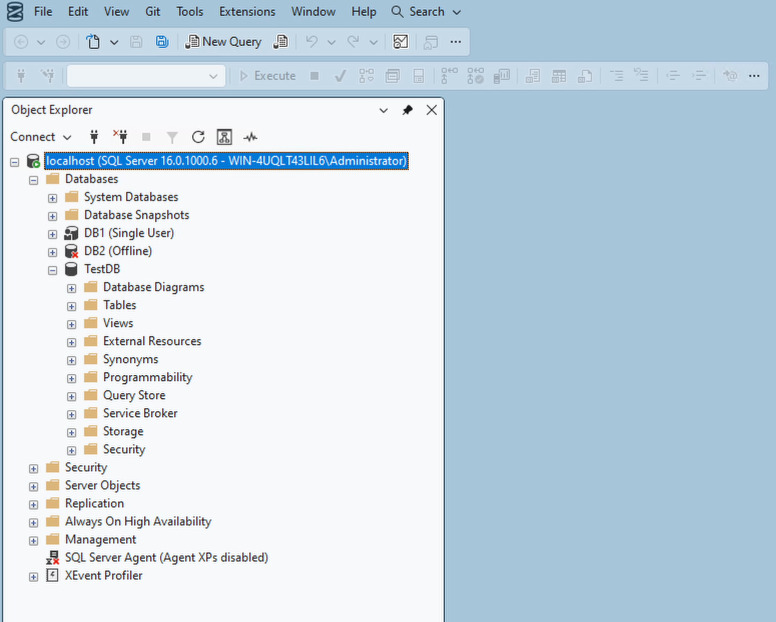Expand the System Databases folder
The width and height of the screenshot is (776, 622).
[x=52, y=198]
